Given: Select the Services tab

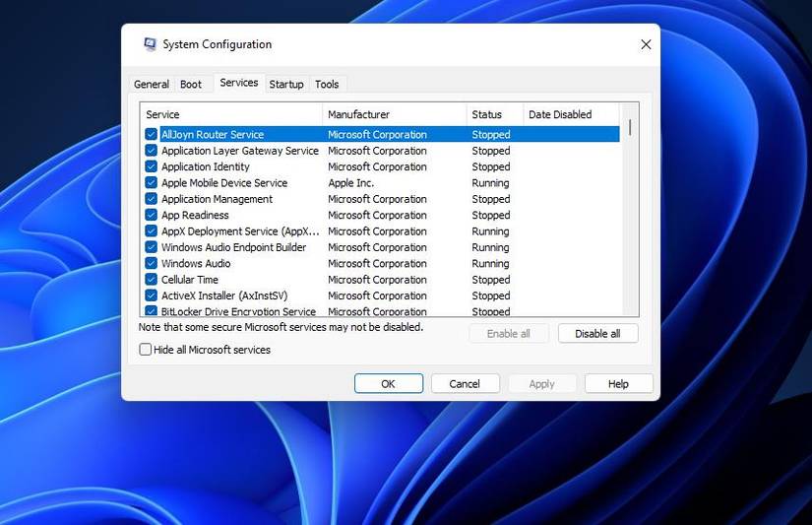Looking at the screenshot, I should [239, 83].
